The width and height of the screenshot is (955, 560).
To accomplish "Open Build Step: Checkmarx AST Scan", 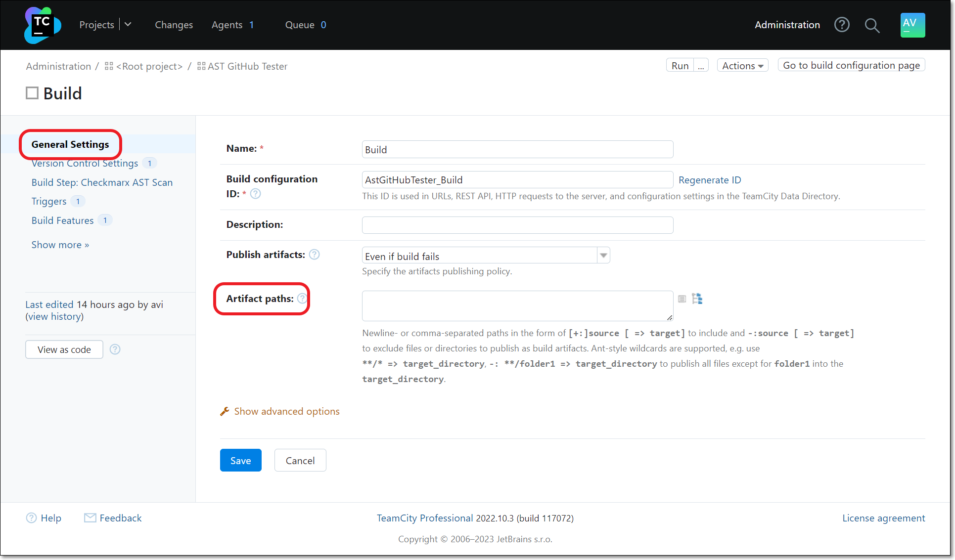I will pyautogui.click(x=102, y=182).
